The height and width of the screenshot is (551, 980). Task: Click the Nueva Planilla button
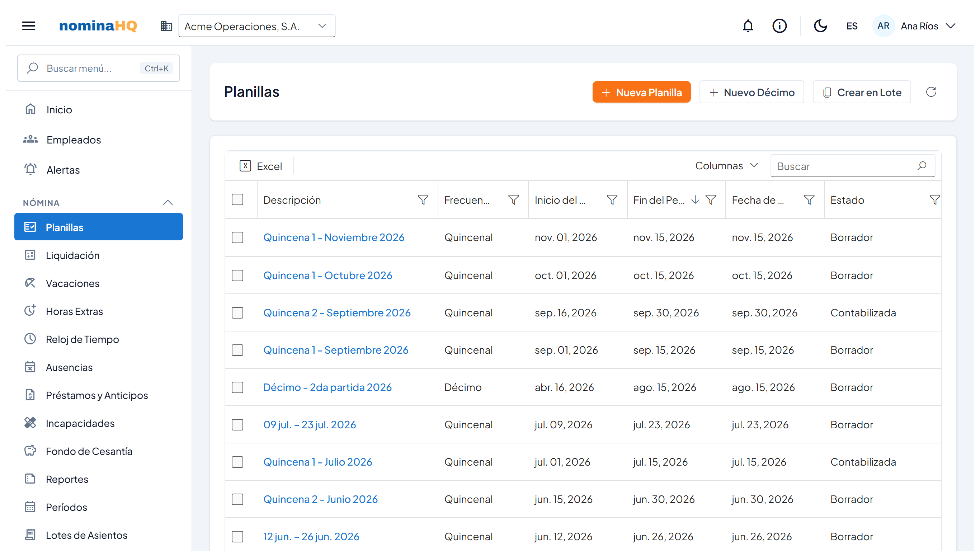(641, 92)
